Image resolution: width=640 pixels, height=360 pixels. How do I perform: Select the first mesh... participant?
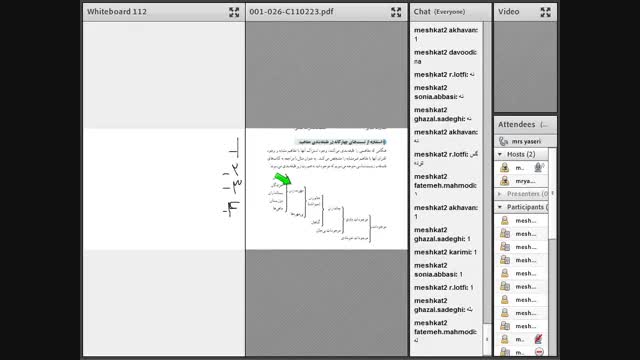pyautogui.click(x=521, y=220)
